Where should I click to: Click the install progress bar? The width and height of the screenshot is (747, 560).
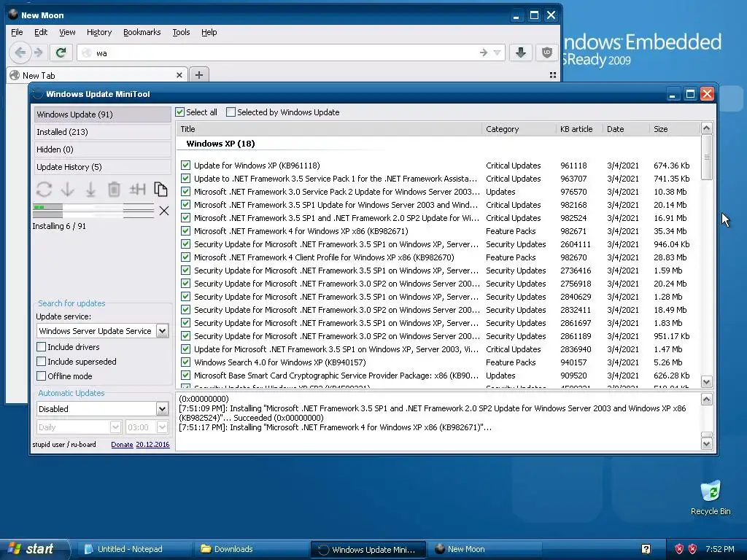pyautogui.click(x=93, y=211)
